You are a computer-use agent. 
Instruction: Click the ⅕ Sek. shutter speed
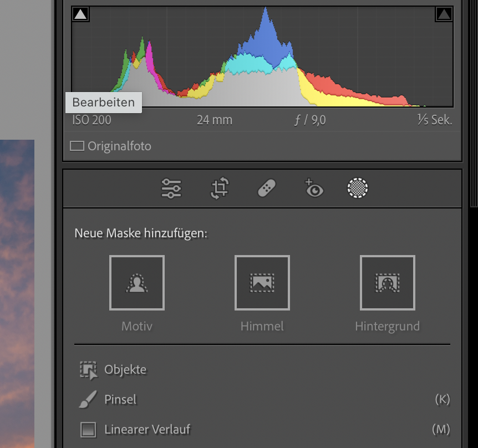coord(435,120)
